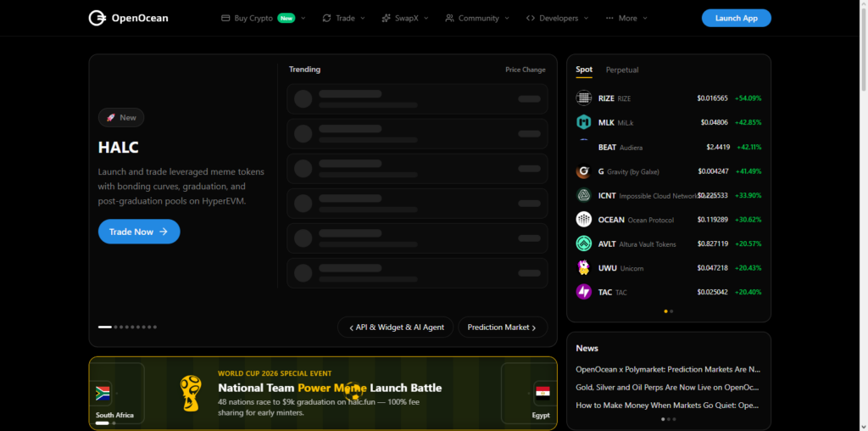Click the UWU unicorn token icon
This screenshot has width=868, height=431.
583,267
